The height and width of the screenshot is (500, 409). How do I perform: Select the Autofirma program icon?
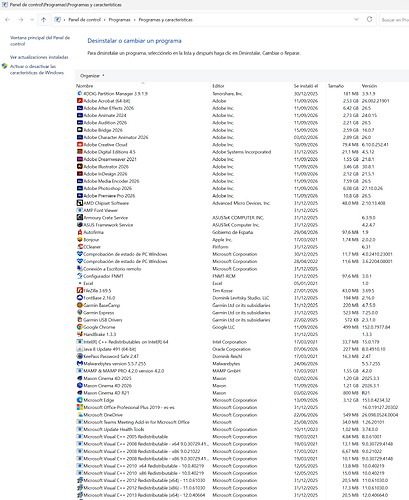point(80,232)
